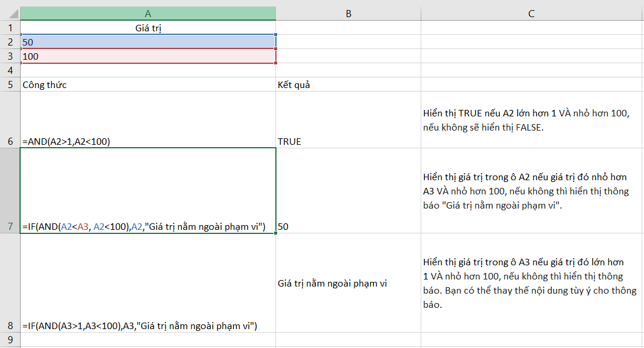Select cell A3 containing value 100
The image size is (644, 348).
pyautogui.click(x=148, y=57)
